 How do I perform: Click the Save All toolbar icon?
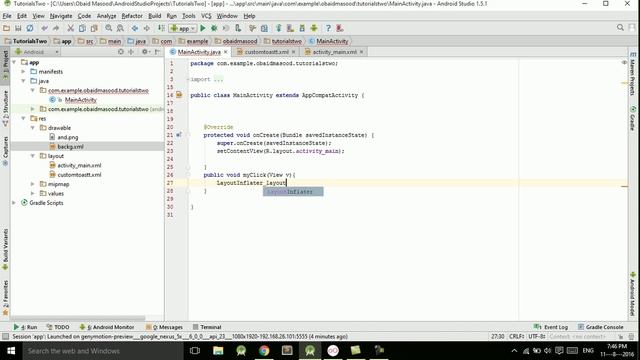pos(18,28)
